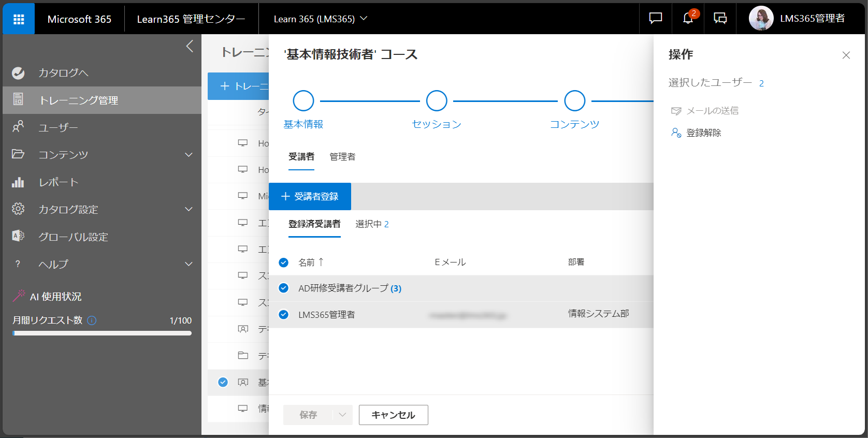
Task: Uncheck the AD研修受講者グループ row checkbox
Action: (x=283, y=288)
